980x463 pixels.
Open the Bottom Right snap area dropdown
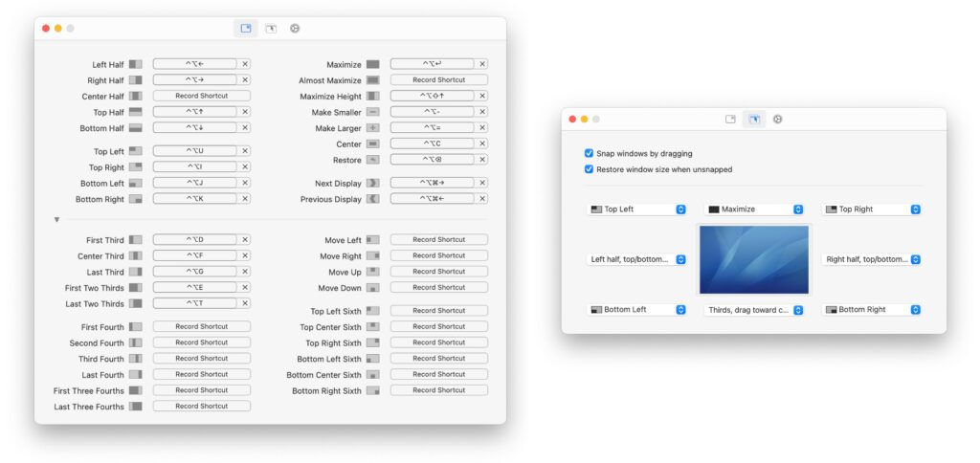tap(871, 310)
